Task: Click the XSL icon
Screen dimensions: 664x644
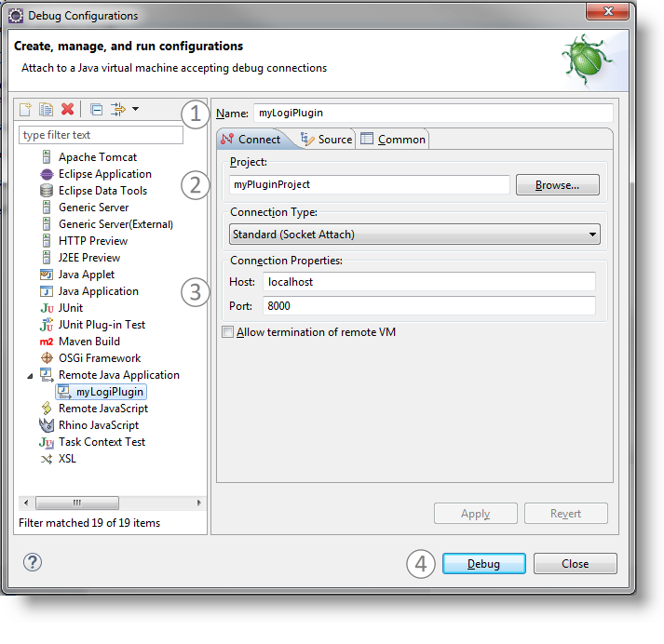Action: [x=47, y=459]
